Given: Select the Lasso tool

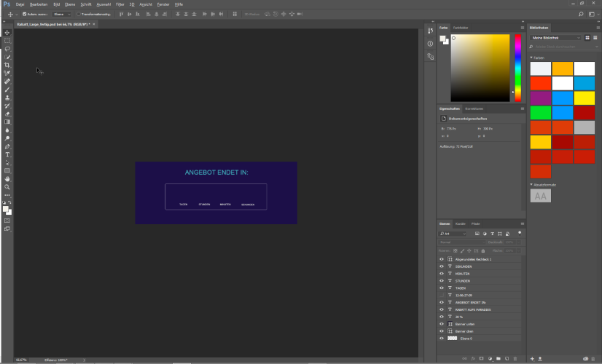Looking at the screenshot, I should 7,49.
